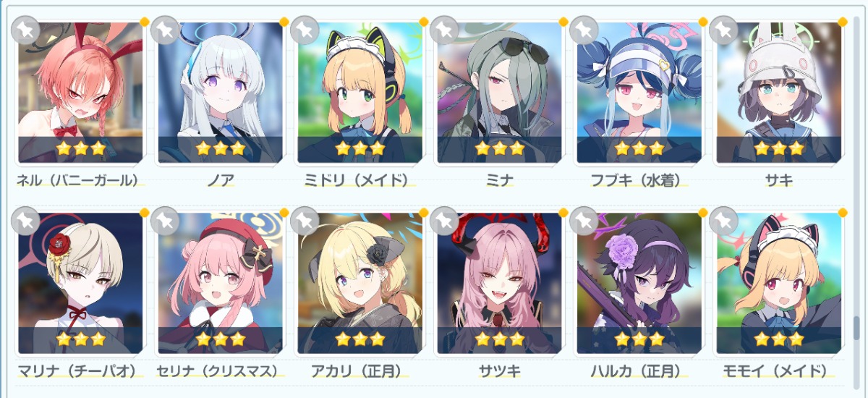Pin the ネル（バニーガール） character card

(25, 30)
